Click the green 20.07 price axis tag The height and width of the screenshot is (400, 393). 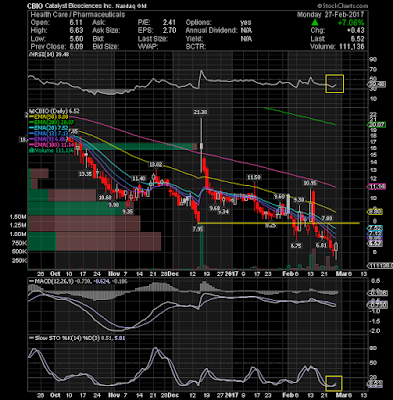(376, 125)
